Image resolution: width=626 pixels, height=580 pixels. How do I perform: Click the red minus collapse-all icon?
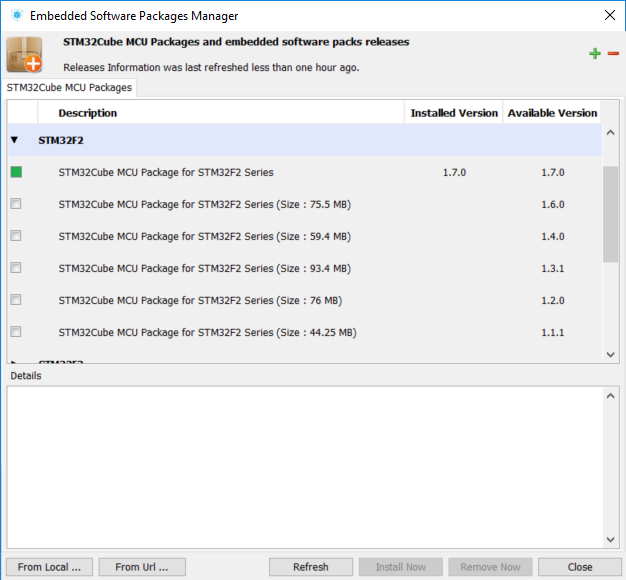[613, 53]
